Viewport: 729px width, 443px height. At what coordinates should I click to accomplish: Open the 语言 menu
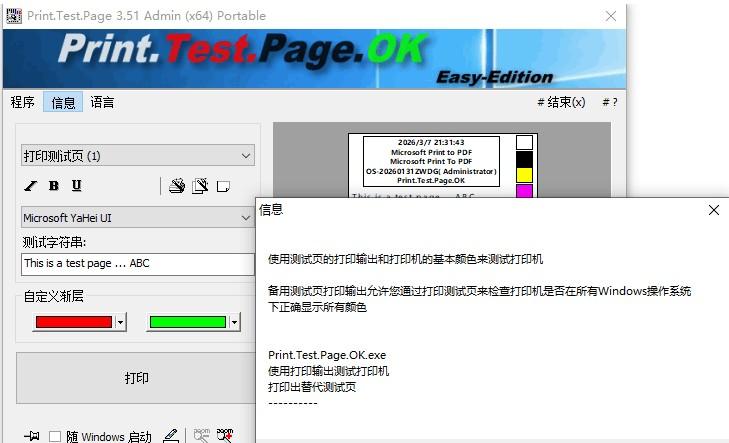click(102, 102)
